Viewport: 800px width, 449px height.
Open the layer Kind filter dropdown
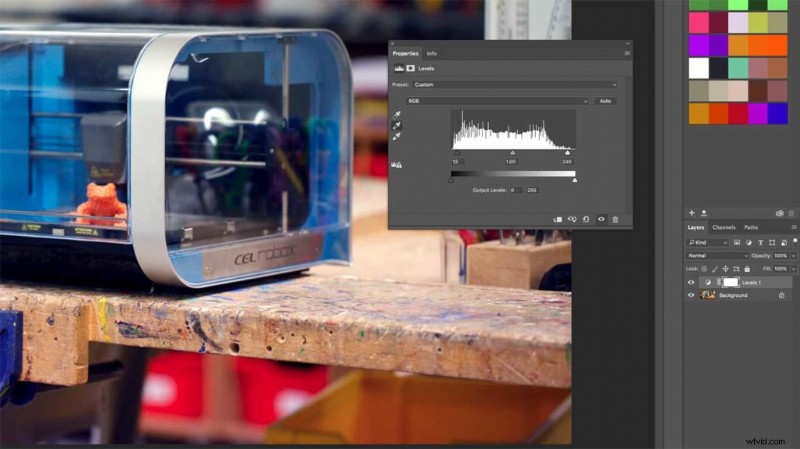point(708,242)
